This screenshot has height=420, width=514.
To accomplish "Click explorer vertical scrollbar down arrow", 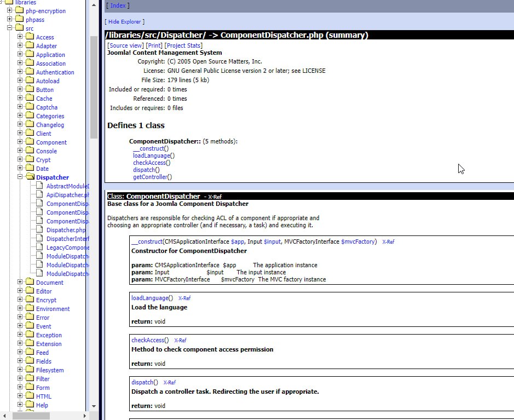I will click(x=94, y=406).
